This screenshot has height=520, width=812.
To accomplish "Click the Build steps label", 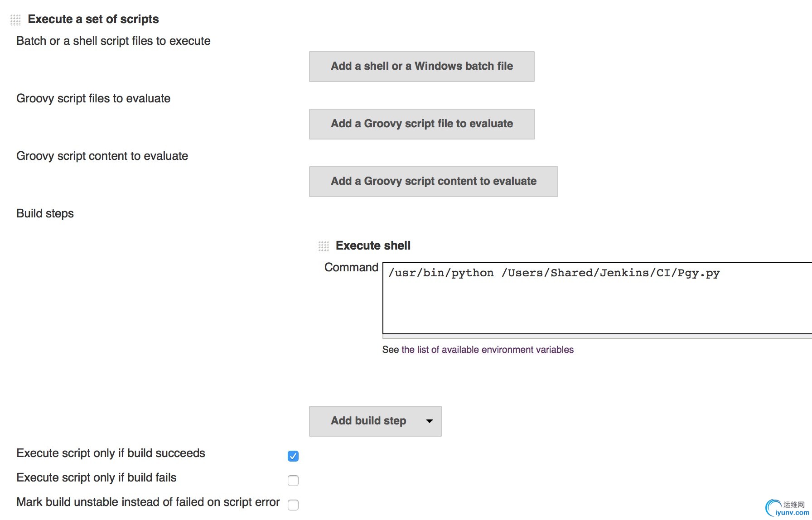I will 45,213.
